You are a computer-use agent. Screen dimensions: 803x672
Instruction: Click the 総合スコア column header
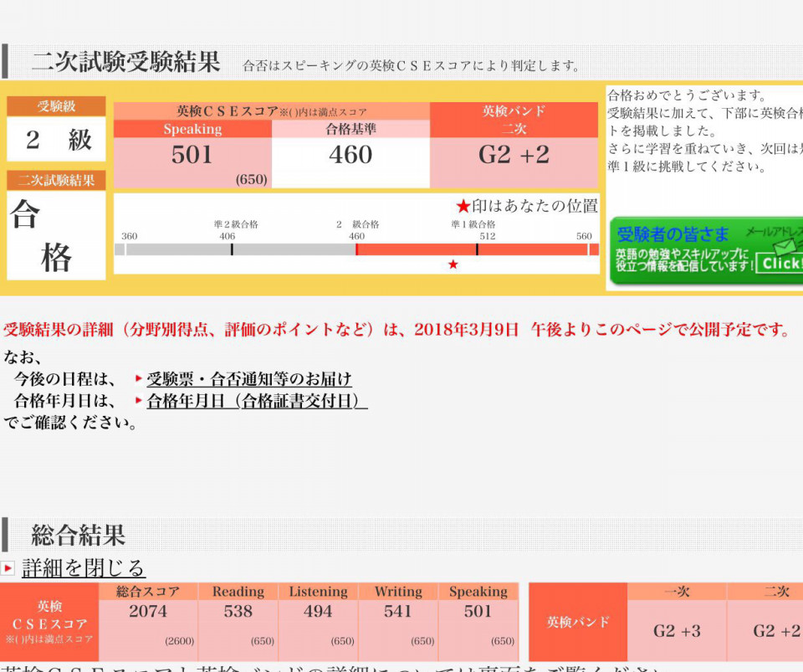[x=148, y=592]
